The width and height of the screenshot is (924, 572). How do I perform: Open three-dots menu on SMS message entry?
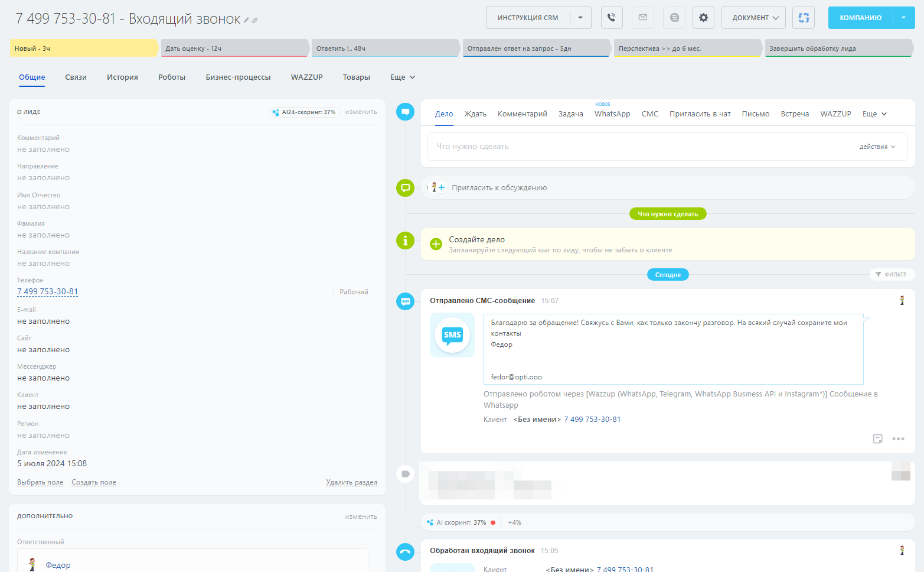(898, 438)
